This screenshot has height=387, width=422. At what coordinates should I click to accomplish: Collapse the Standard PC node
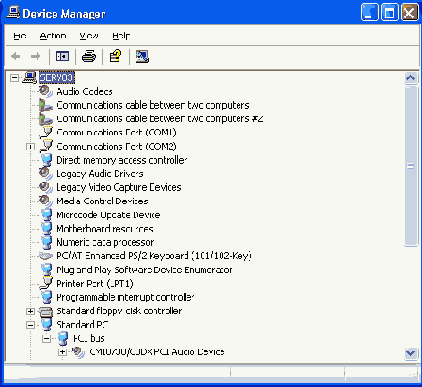[30, 325]
